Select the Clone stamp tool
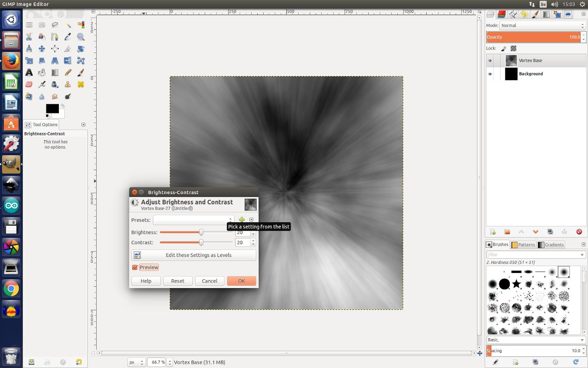 [x=68, y=84]
